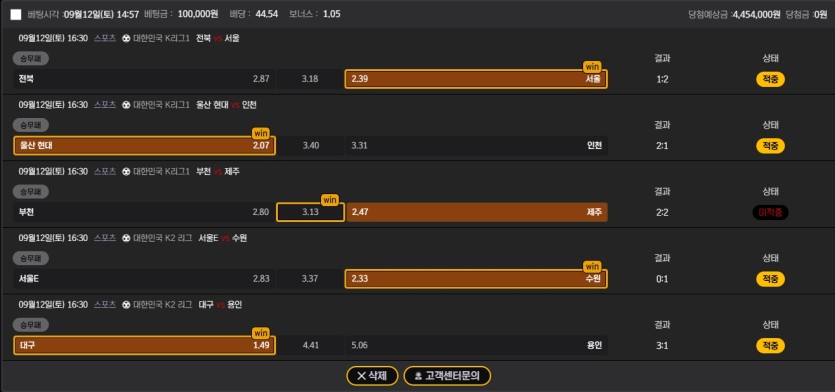Click the 적중 status badge for 서울E match
This screenshot has width=835, height=392.
coord(770,279)
